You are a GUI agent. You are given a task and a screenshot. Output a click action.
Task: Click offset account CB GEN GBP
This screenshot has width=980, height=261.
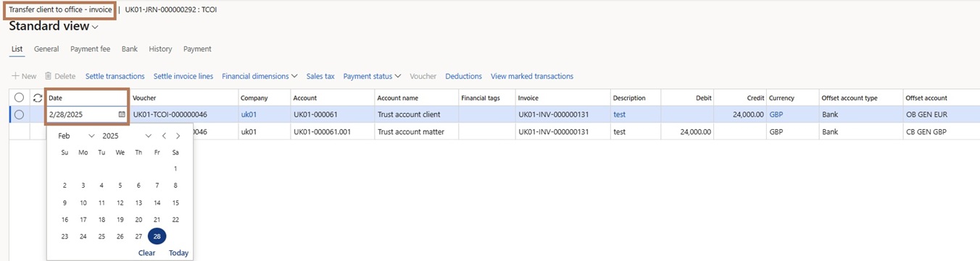pyautogui.click(x=927, y=132)
